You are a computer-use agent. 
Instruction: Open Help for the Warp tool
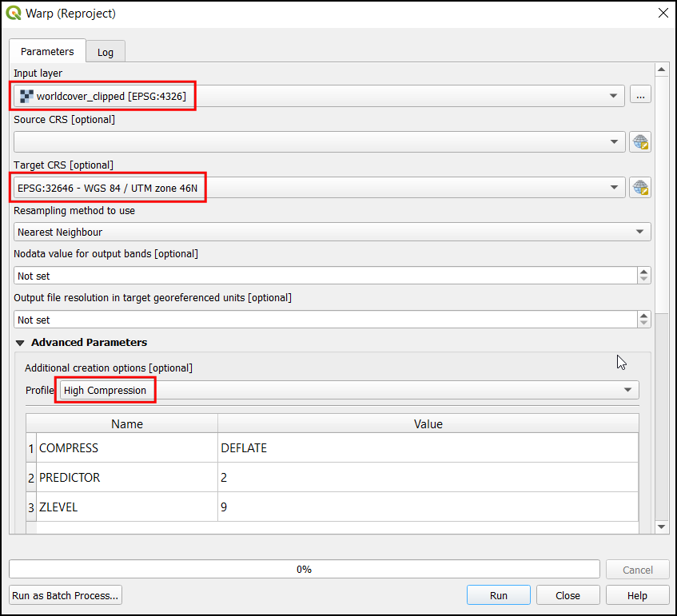(x=637, y=595)
